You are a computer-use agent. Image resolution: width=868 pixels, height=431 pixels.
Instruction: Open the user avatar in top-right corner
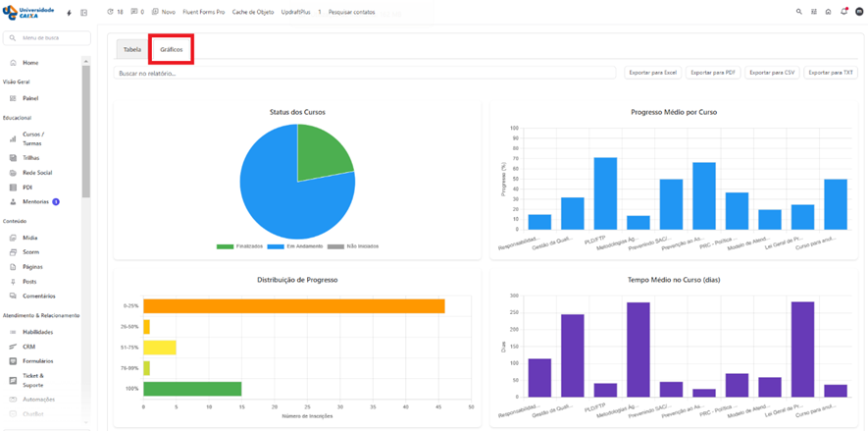pos(859,12)
